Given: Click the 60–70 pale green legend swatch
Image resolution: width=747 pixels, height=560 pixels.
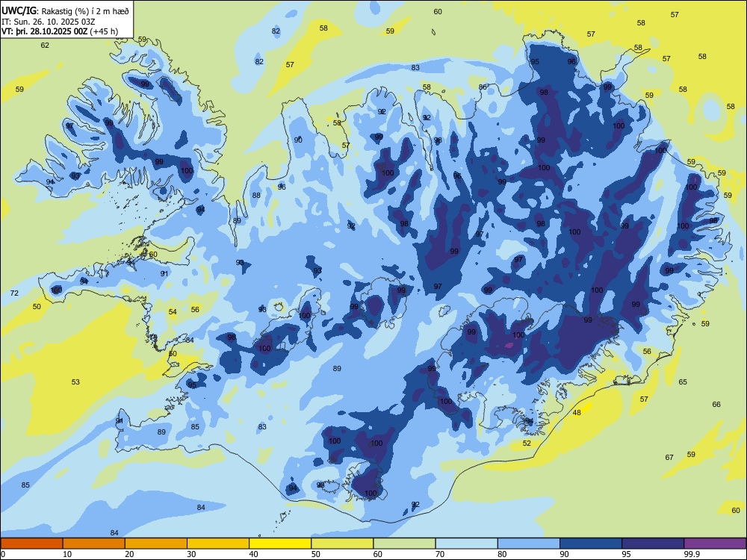Looking at the screenshot, I should click(x=404, y=544).
